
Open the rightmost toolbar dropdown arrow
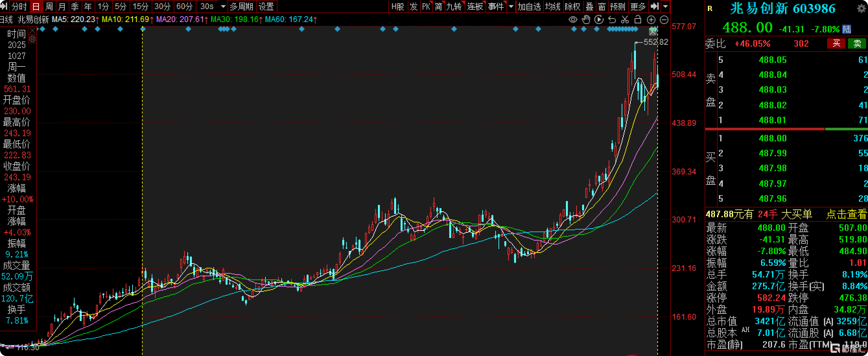point(665,6)
